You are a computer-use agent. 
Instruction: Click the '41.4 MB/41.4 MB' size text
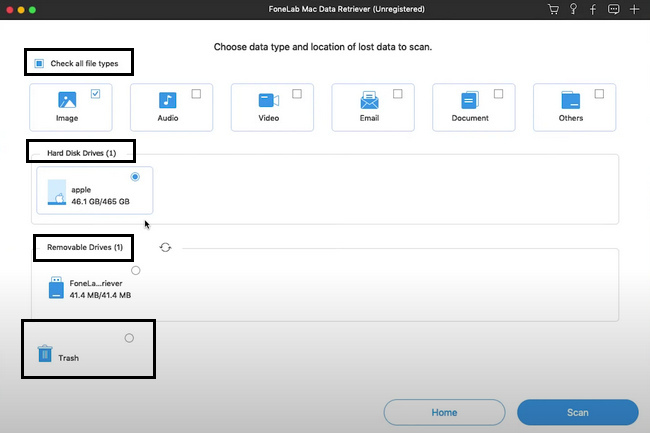(100, 295)
